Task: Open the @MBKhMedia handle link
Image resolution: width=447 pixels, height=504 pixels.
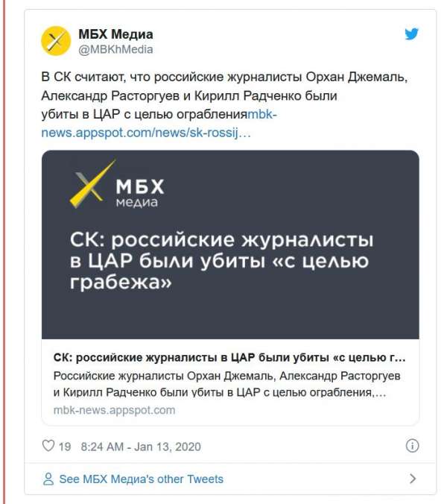Action: [x=115, y=49]
